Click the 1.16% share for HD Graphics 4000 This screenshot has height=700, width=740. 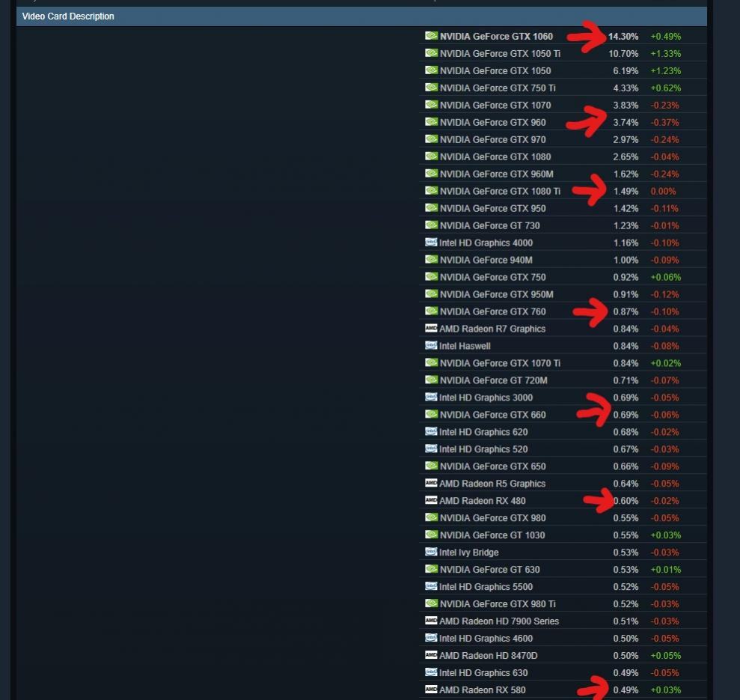click(626, 243)
